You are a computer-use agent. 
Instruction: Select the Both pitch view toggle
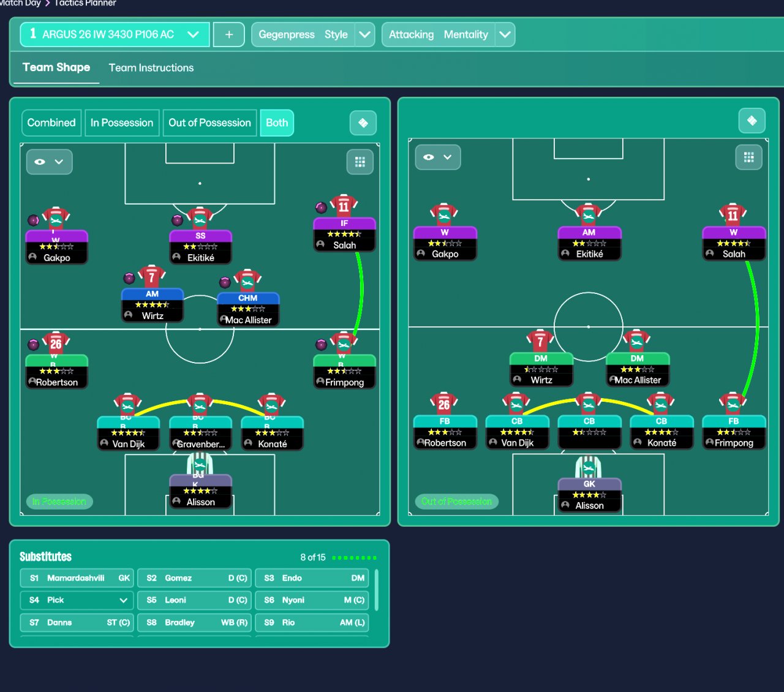click(277, 122)
